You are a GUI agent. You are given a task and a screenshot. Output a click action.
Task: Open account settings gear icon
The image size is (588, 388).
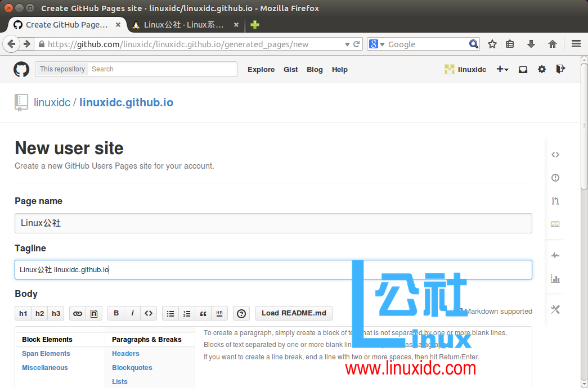(542, 69)
